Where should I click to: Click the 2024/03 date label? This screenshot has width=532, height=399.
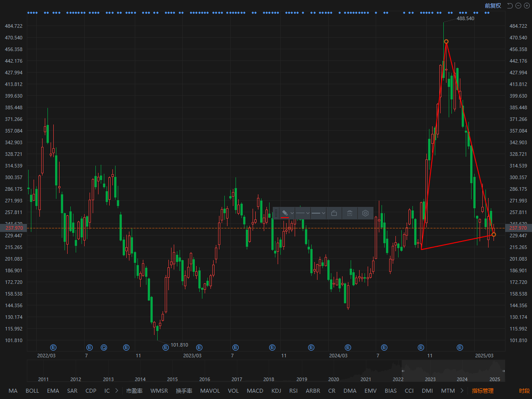point(338,356)
